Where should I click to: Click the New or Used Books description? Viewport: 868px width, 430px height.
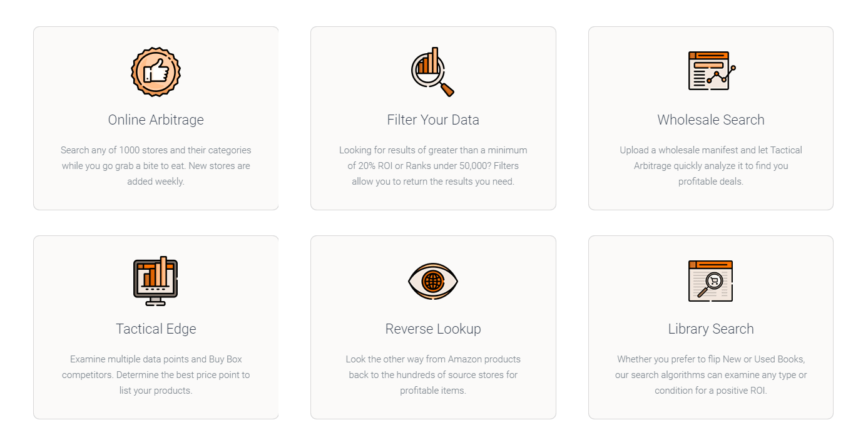point(711,375)
